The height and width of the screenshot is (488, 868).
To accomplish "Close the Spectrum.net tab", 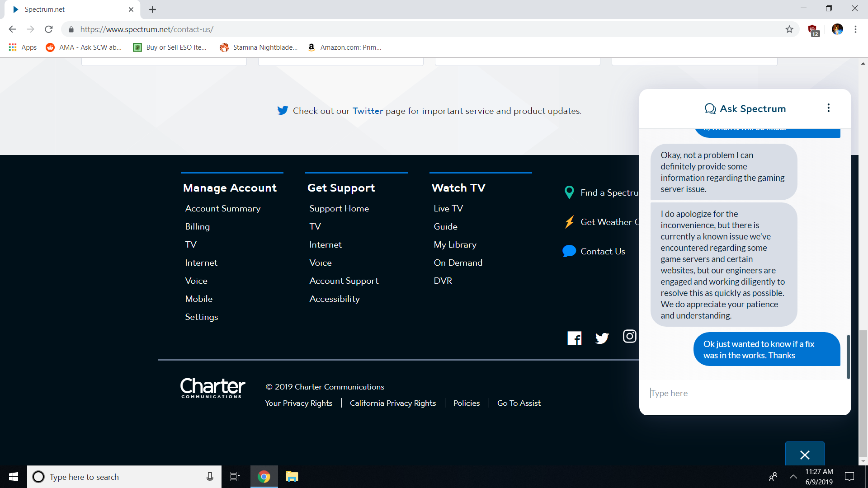I will point(131,9).
